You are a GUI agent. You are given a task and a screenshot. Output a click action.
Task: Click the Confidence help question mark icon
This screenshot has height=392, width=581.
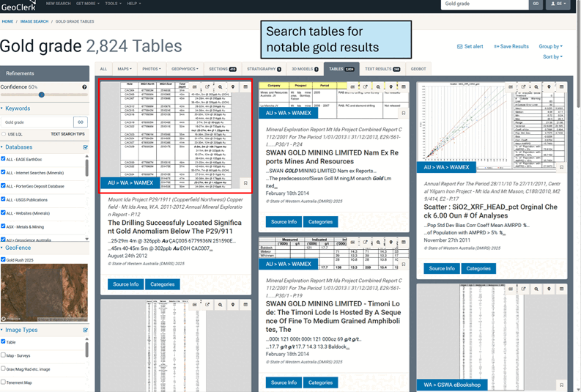[x=84, y=87]
